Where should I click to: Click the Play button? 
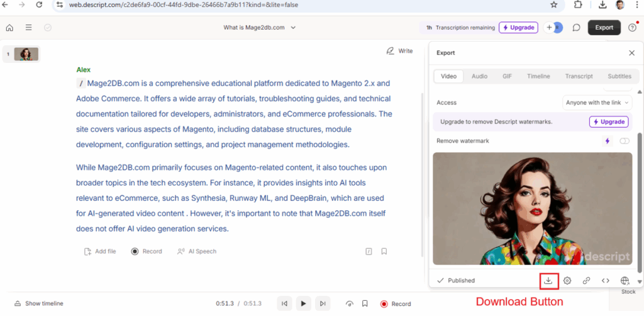pos(304,303)
